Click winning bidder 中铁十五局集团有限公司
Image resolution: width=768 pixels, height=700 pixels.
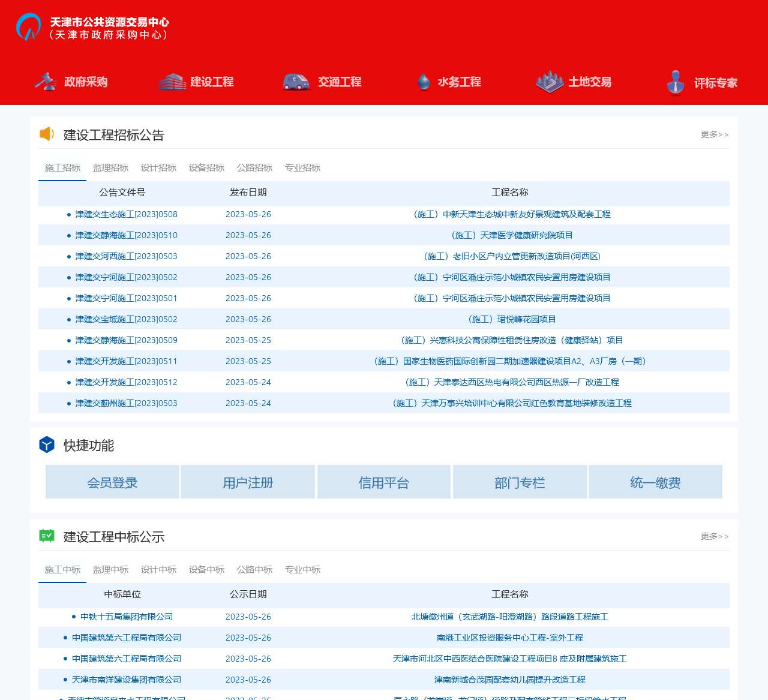click(x=127, y=617)
